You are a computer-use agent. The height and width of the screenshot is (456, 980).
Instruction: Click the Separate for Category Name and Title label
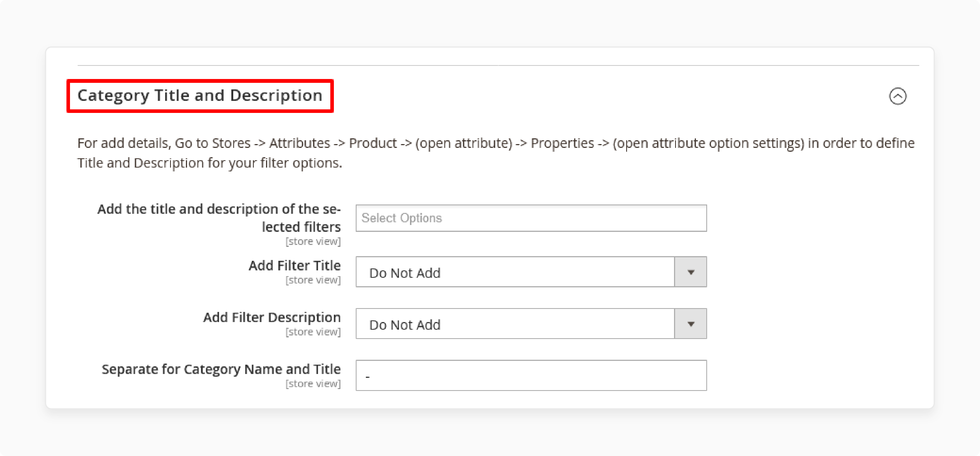[221, 369]
